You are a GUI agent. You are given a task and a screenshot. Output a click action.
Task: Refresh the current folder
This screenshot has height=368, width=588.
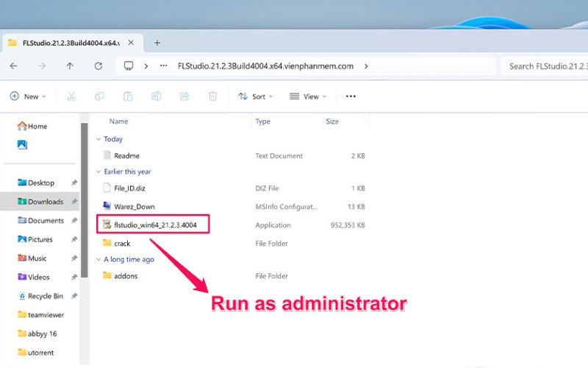(98, 66)
